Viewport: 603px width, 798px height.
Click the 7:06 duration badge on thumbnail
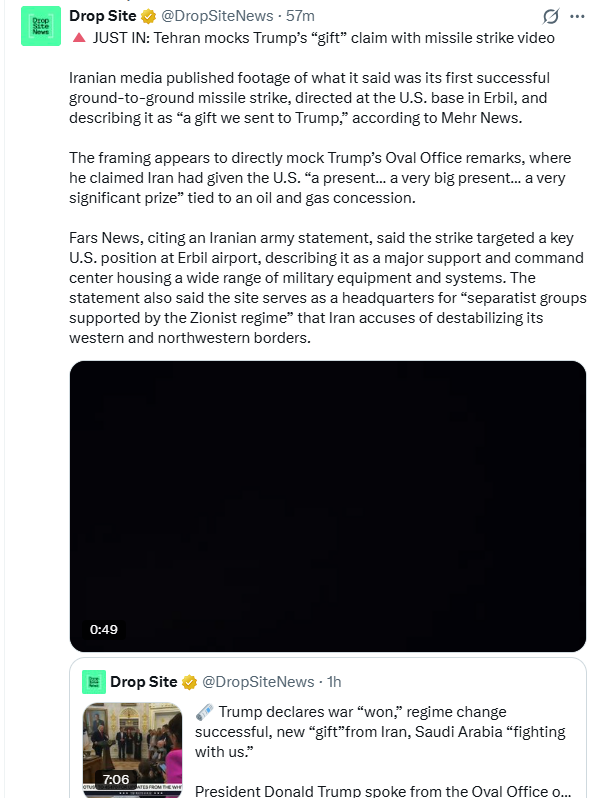pos(115,780)
